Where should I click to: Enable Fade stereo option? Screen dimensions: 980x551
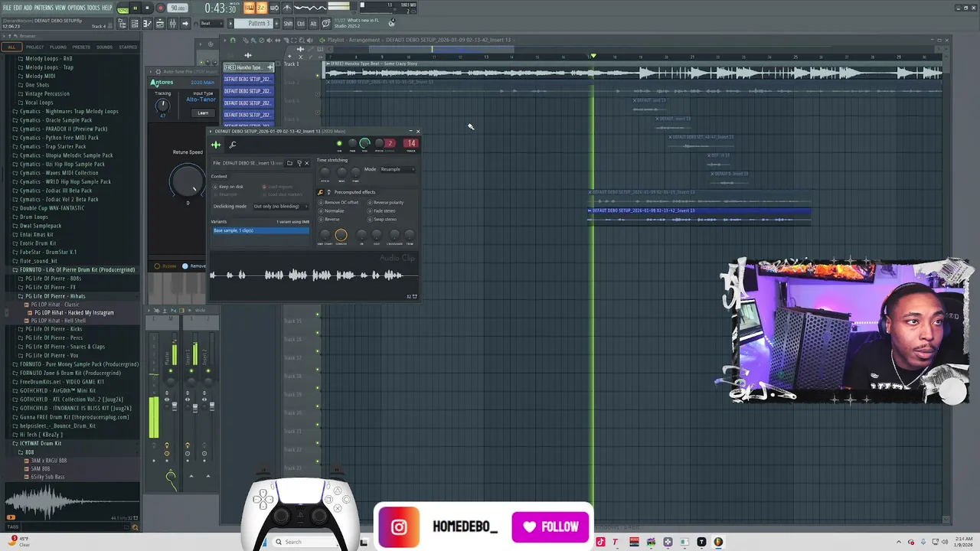point(370,211)
